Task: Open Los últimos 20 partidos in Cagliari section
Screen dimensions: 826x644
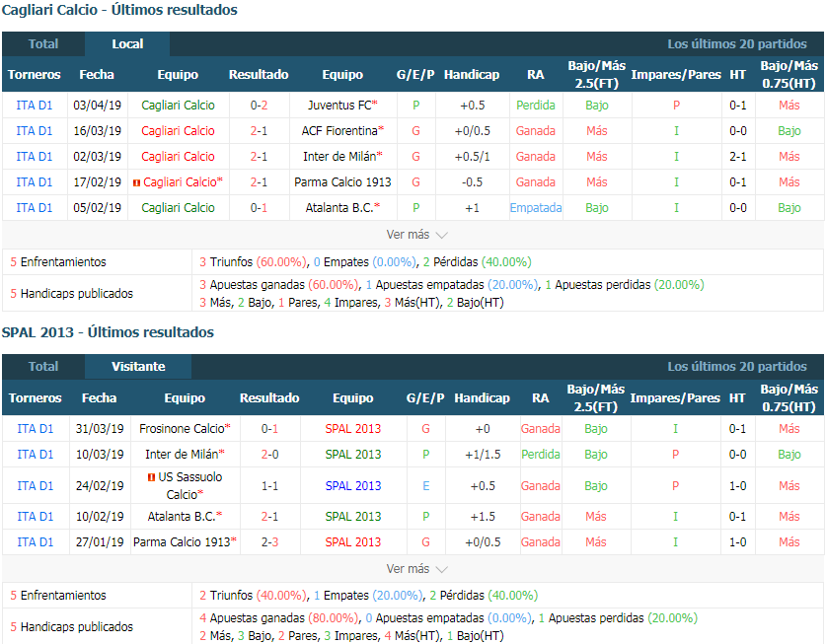Action: pyautogui.click(x=737, y=44)
